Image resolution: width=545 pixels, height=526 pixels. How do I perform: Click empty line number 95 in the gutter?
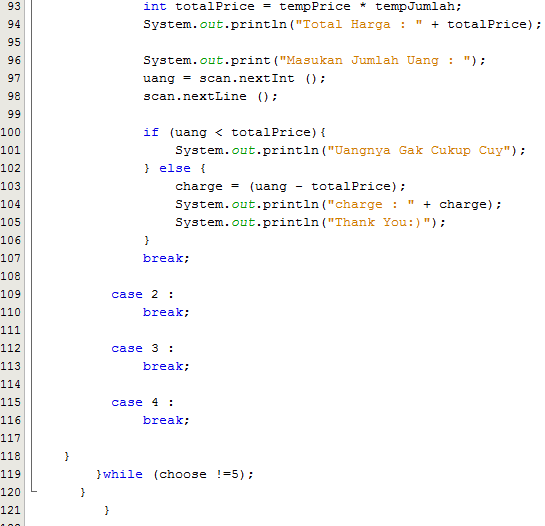pyautogui.click(x=14, y=42)
